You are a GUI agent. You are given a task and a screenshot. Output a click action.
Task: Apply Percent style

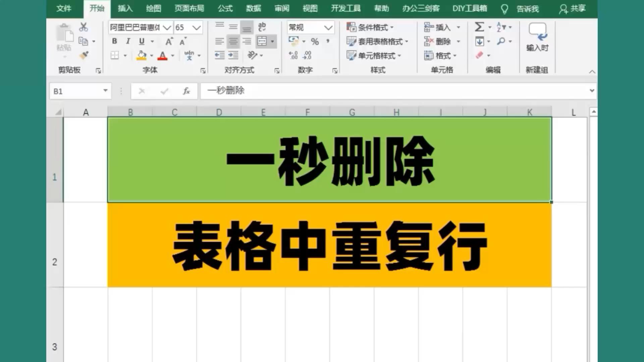click(x=315, y=42)
